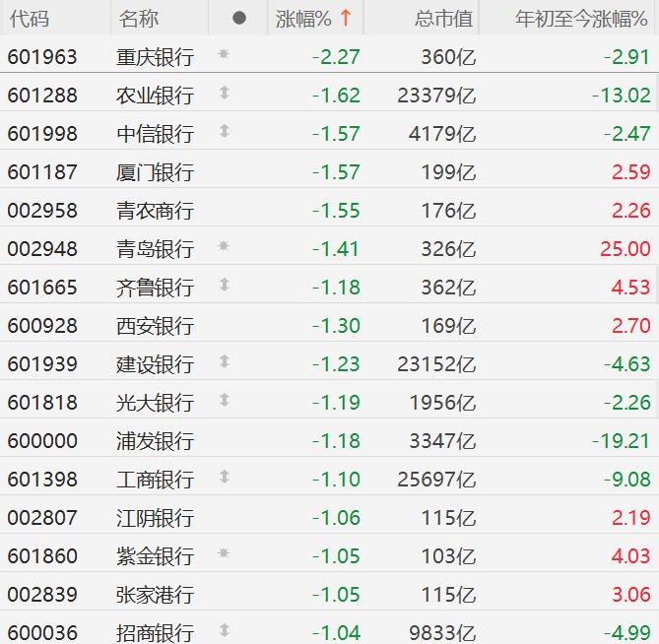
Task: Open stock code 601187 厦门银行
Action: (x=42, y=172)
